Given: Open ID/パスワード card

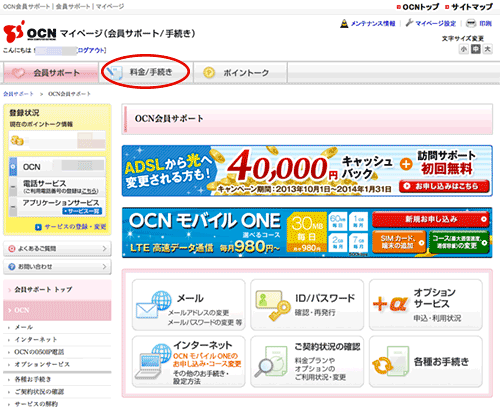Looking at the screenshot, I should [x=307, y=305].
